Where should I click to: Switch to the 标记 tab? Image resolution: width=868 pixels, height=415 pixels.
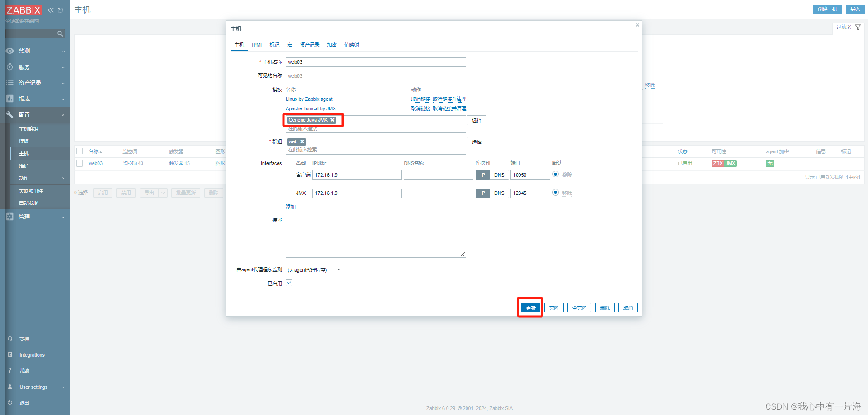click(x=274, y=45)
